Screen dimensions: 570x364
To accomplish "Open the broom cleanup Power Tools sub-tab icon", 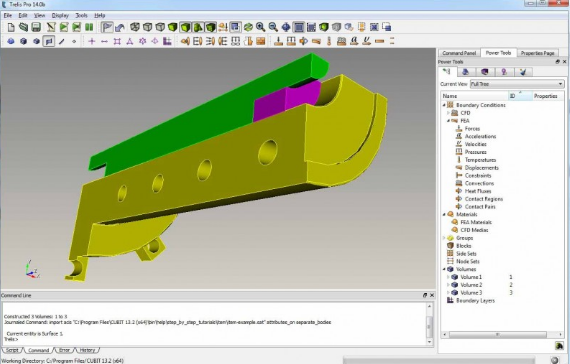I will click(x=523, y=72).
